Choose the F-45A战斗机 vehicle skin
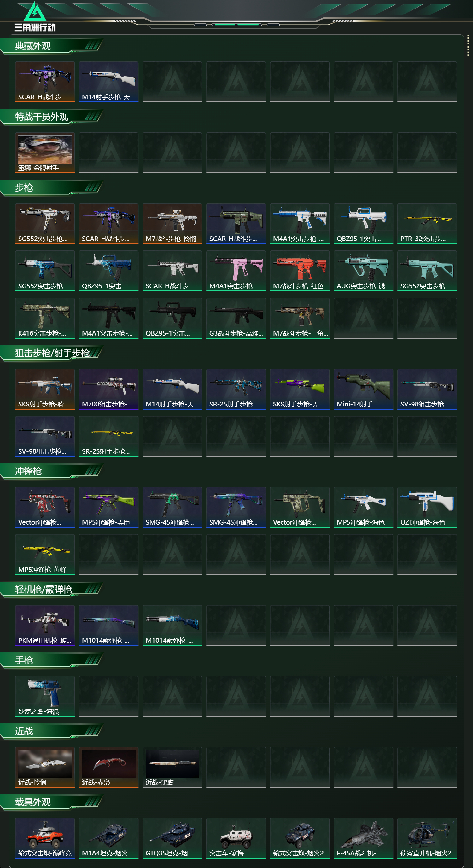The width and height of the screenshot is (473, 868). [x=364, y=838]
